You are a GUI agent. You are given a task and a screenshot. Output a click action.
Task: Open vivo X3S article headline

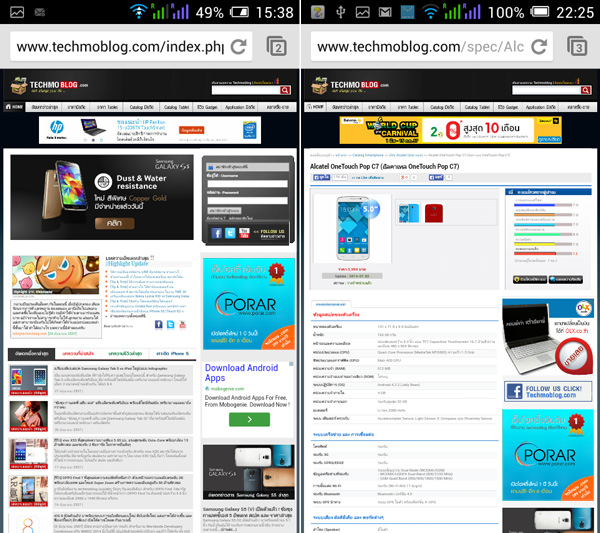[x=121, y=442]
